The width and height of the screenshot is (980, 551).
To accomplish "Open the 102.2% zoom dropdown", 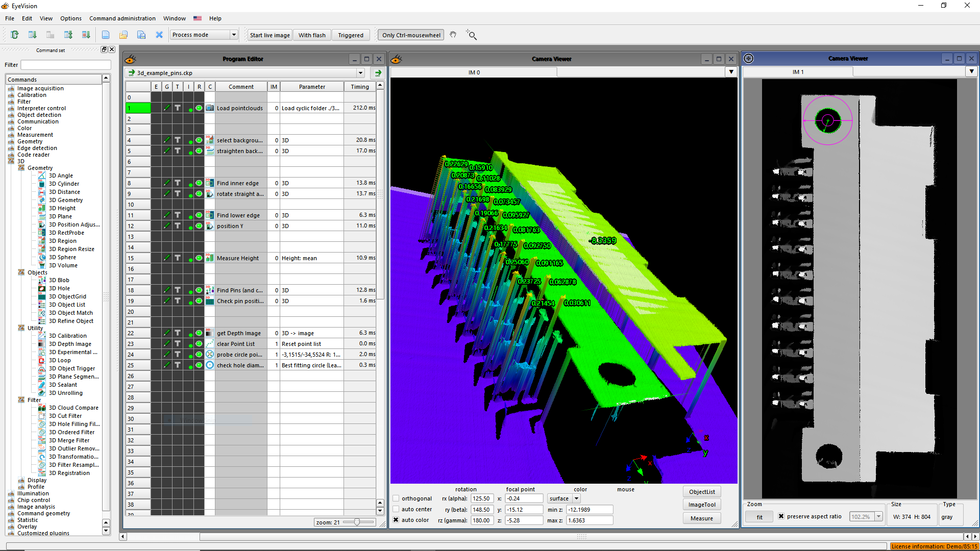I will [x=878, y=517].
